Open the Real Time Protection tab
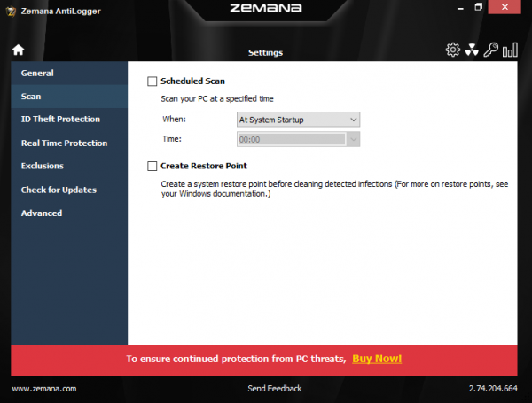This screenshot has width=532, height=403. 69,143
